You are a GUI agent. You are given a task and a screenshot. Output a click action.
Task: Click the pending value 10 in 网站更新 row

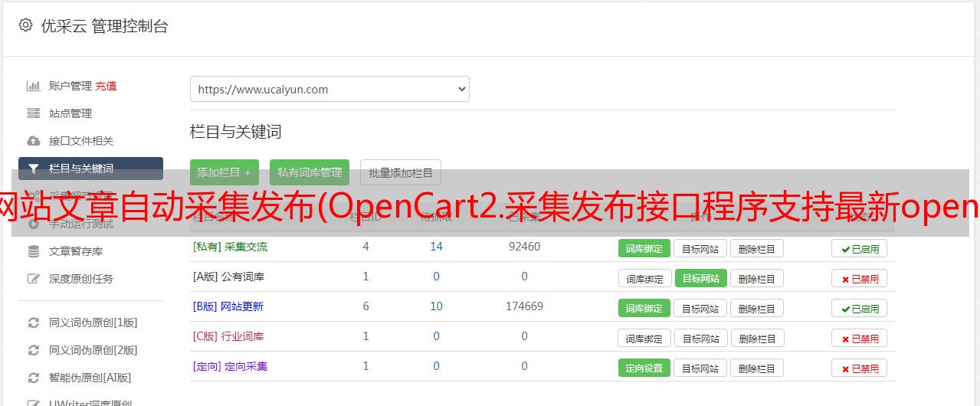point(436,306)
